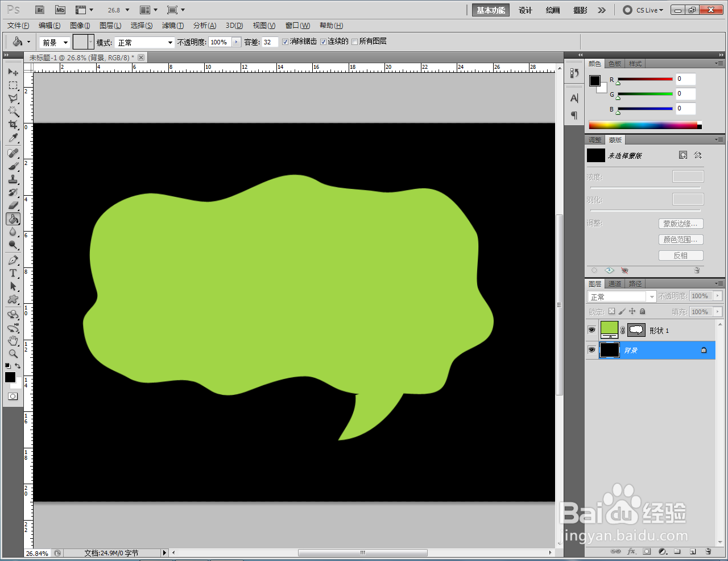Hide the 背景 layer eye icon
728x561 pixels.
591,350
